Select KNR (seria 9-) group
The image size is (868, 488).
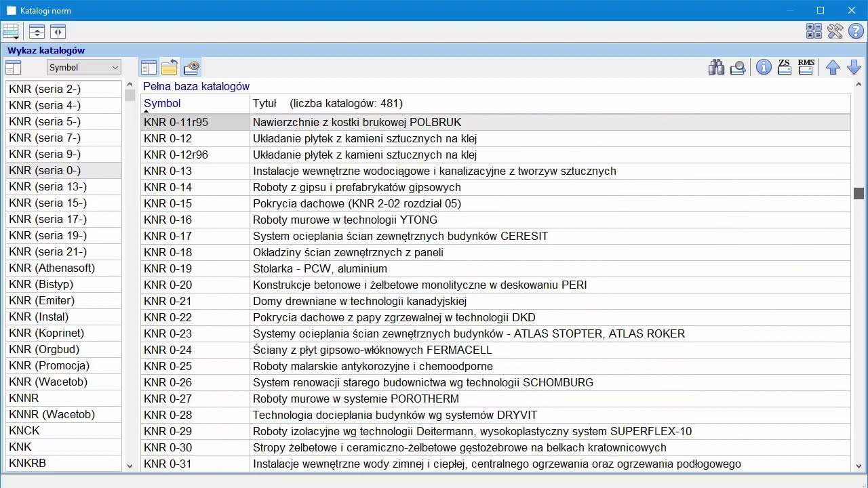(64, 154)
